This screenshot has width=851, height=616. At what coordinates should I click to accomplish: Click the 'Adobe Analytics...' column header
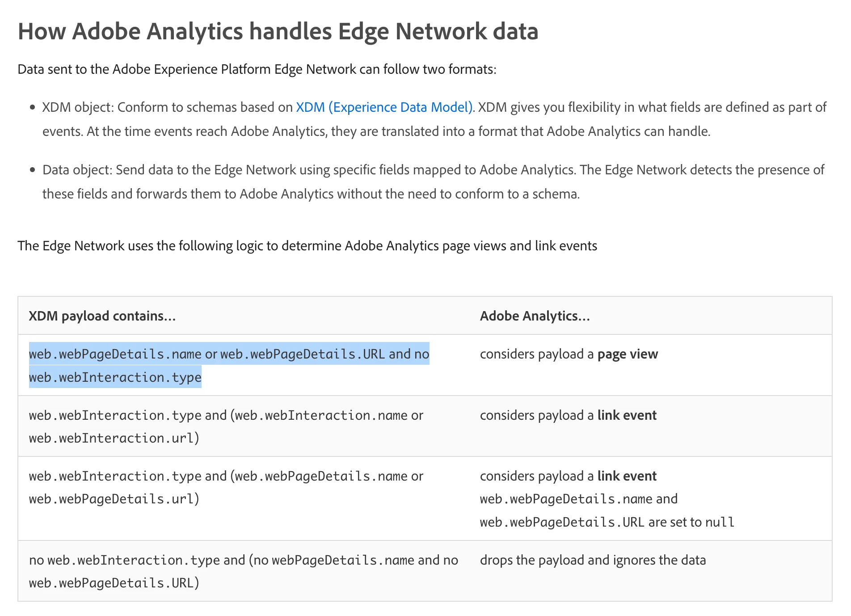coord(535,316)
